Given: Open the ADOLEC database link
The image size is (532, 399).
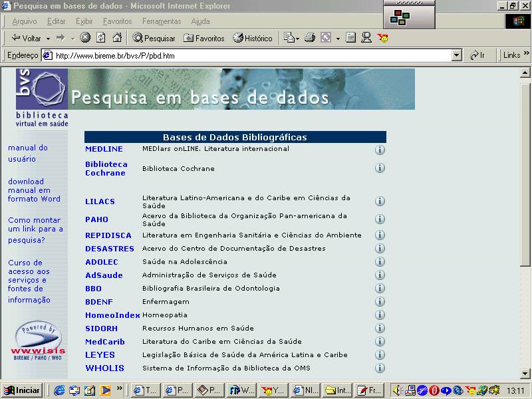Looking at the screenshot, I should pyautogui.click(x=102, y=262).
